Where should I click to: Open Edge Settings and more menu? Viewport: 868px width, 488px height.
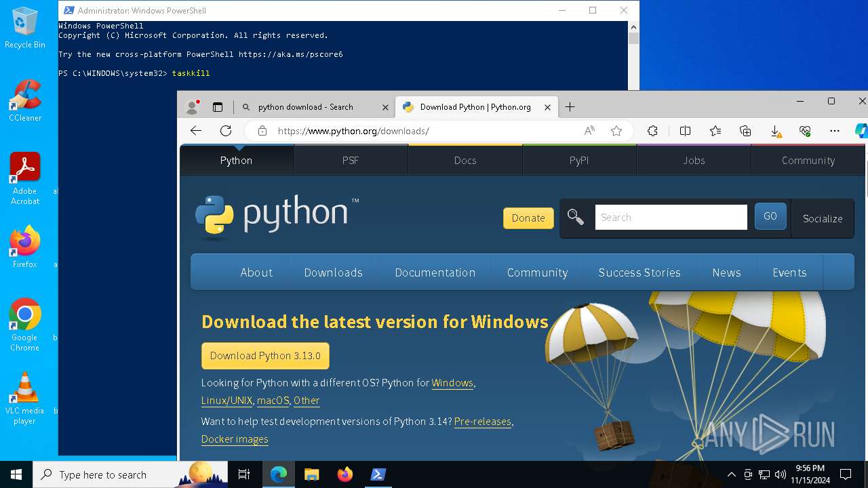coord(835,131)
